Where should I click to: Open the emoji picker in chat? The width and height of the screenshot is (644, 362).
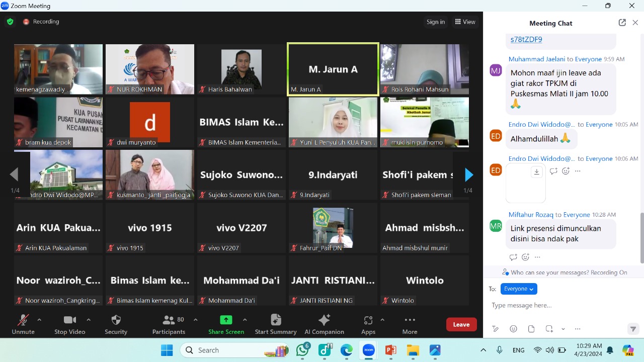[513, 329]
